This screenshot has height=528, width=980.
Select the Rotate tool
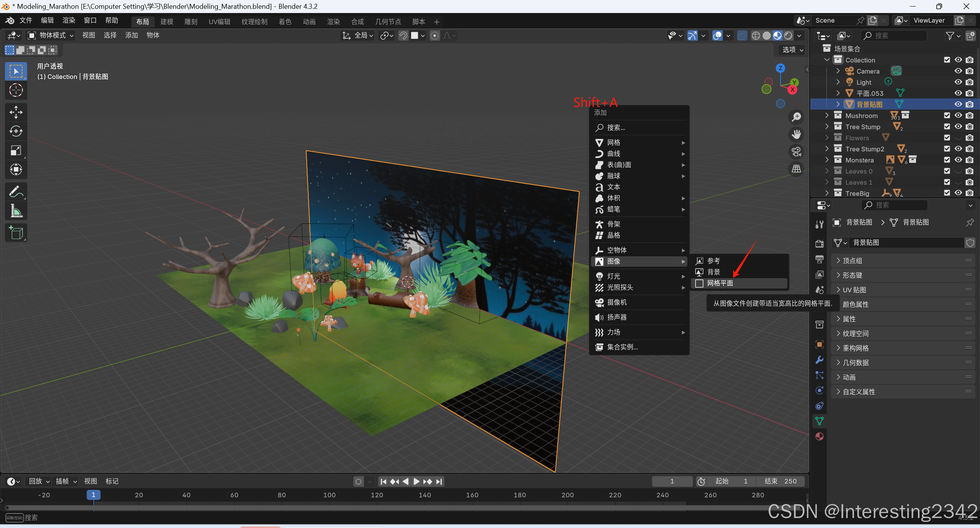click(x=16, y=131)
